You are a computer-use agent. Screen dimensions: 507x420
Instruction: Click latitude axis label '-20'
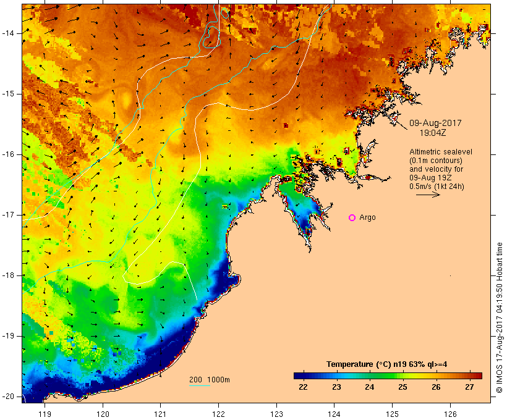tap(7, 397)
